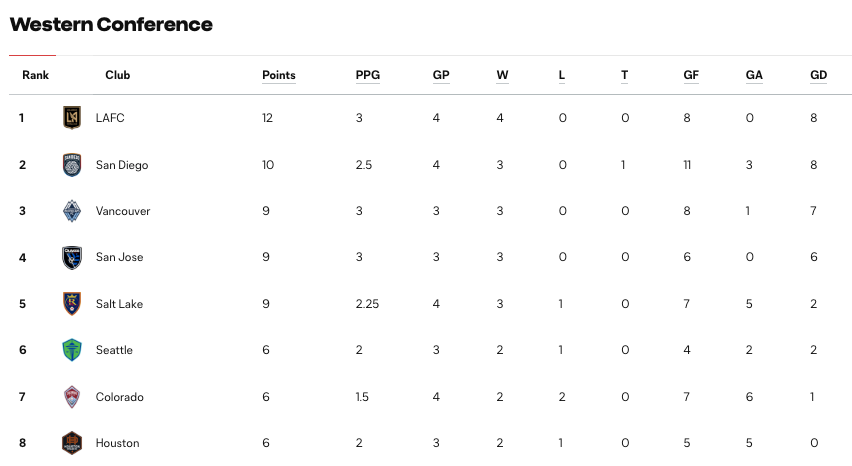Sort by GP games played header

pos(440,75)
